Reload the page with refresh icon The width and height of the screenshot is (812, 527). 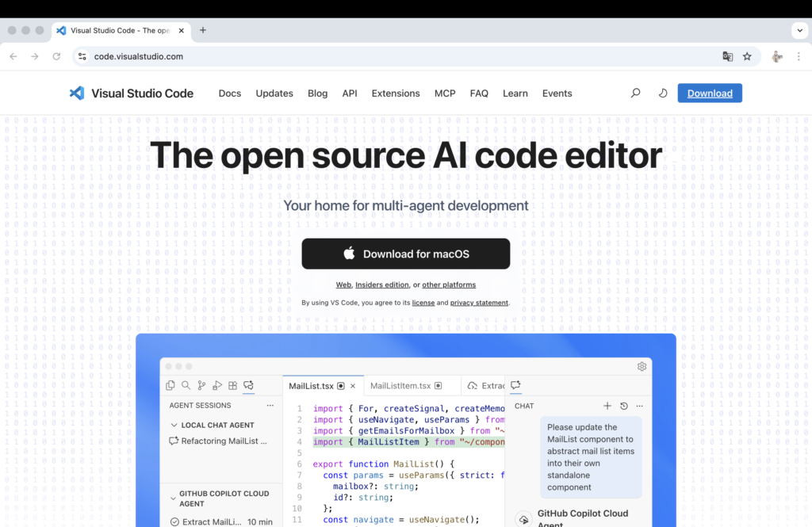56,56
